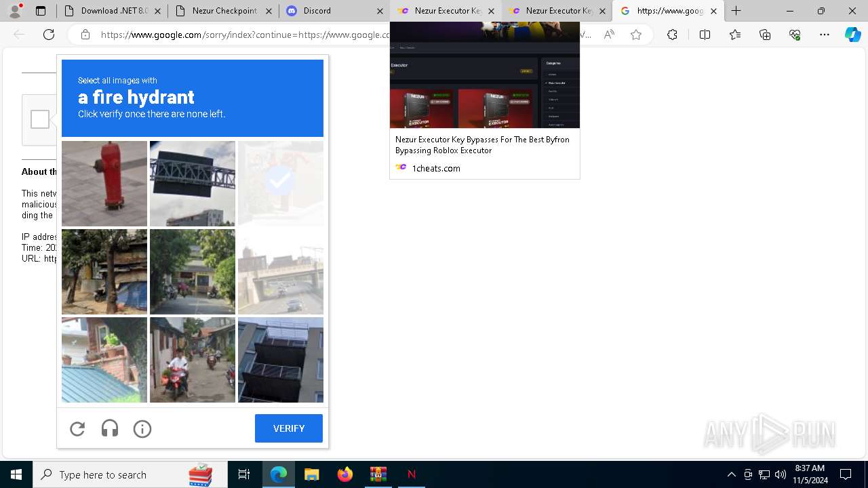Switch to Download .NET 8.0 tab

point(112,11)
